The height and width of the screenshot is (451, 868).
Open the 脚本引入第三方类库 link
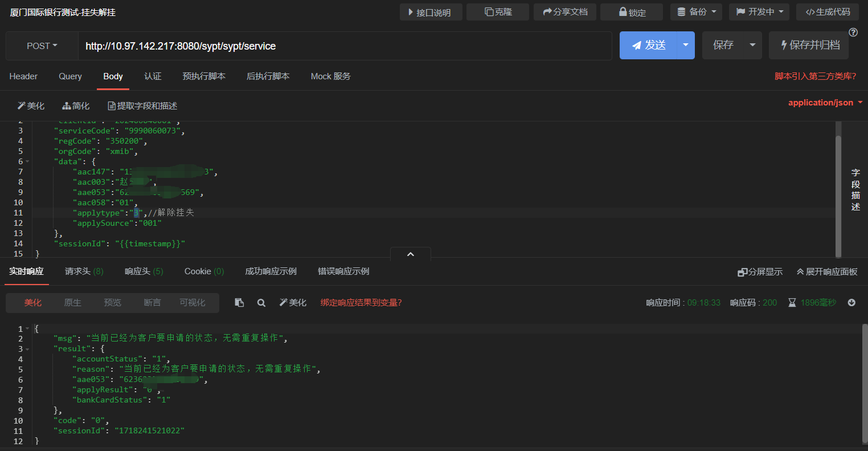pos(816,76)
